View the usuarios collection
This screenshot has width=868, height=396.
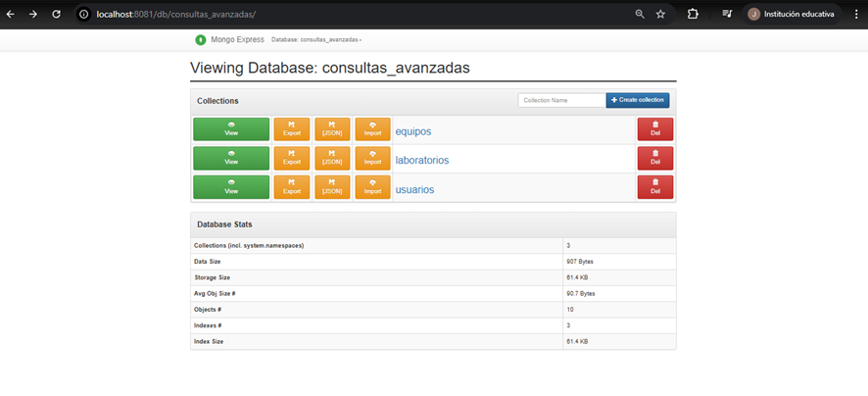click(x=231, y=187)
